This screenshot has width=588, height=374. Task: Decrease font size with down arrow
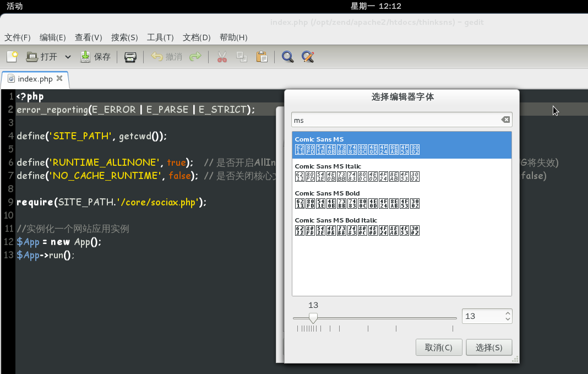click(508, 319)
